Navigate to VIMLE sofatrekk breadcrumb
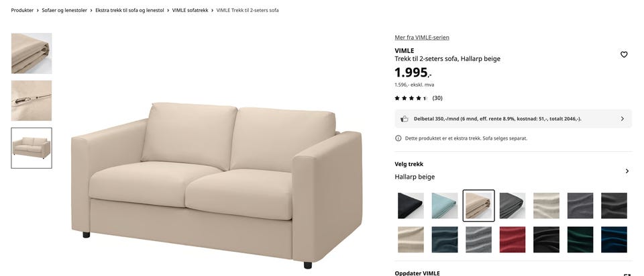This screenshot has height=276, width=644. 190,10
